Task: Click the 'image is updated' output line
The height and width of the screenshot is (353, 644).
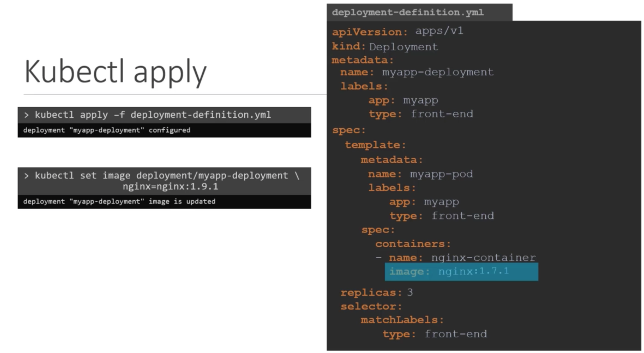Action: click(x=119, y=201)
